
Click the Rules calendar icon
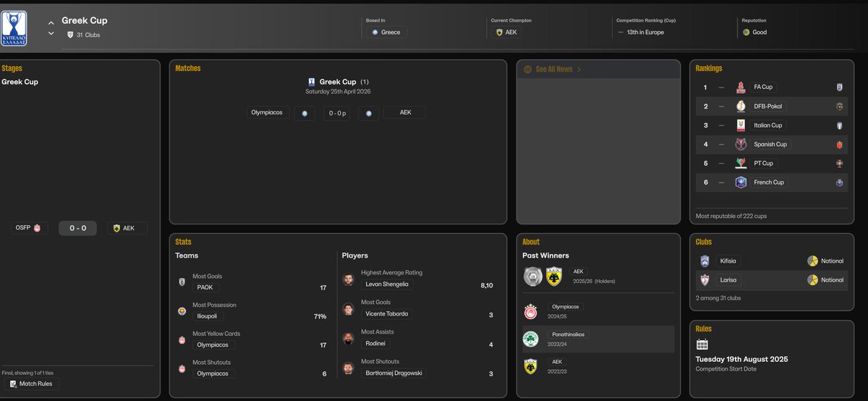click(x=702, y=345)
